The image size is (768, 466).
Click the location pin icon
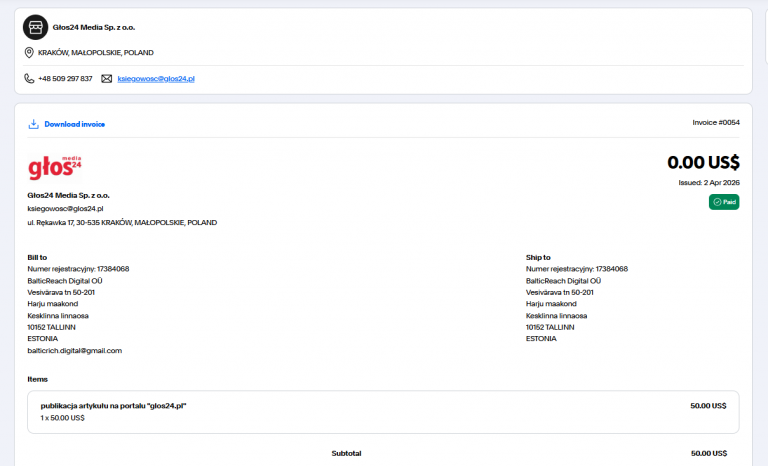click(29, 52)
